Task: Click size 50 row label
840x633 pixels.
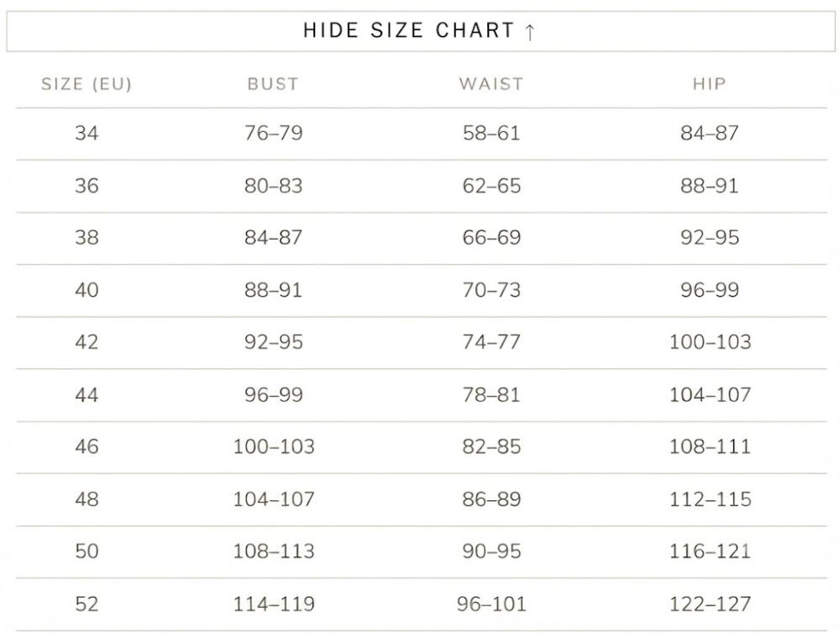Action: click(x=87, y=551)
